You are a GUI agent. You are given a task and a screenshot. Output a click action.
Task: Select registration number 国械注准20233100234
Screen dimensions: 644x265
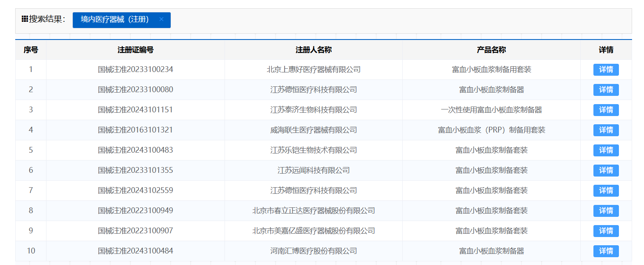coord(135,70)
